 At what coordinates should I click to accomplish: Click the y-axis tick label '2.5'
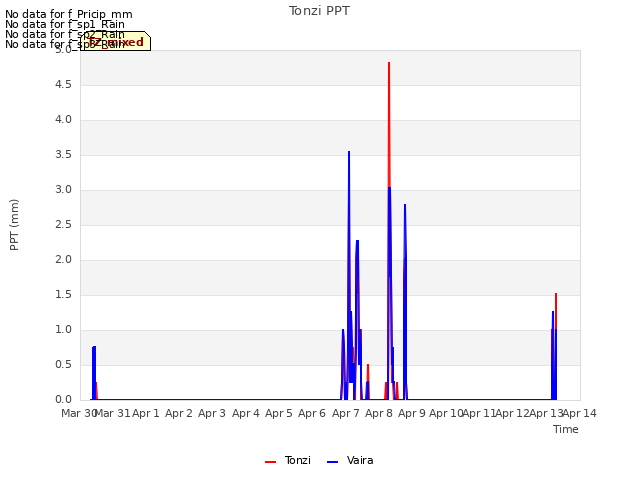tap(64, 224)
